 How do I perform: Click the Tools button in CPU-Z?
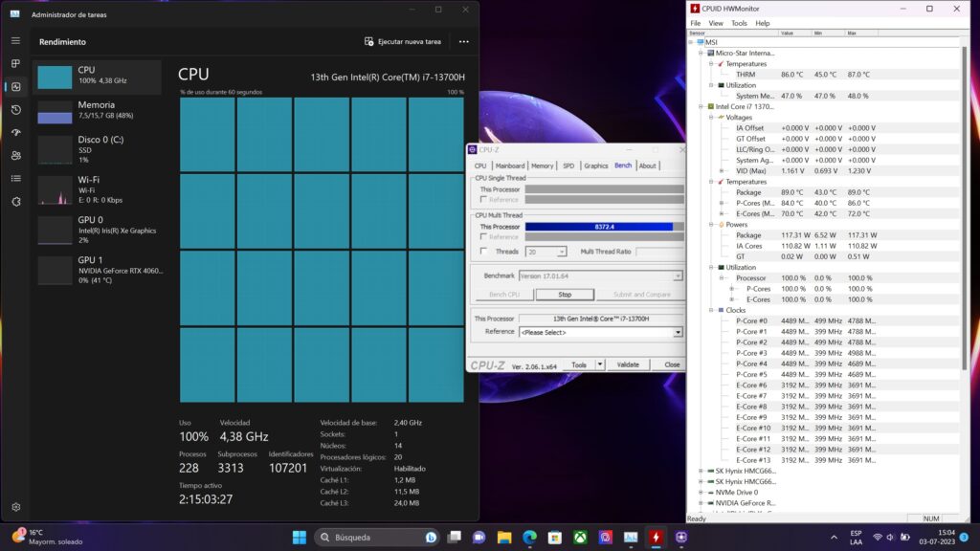[x=579, y=364]
